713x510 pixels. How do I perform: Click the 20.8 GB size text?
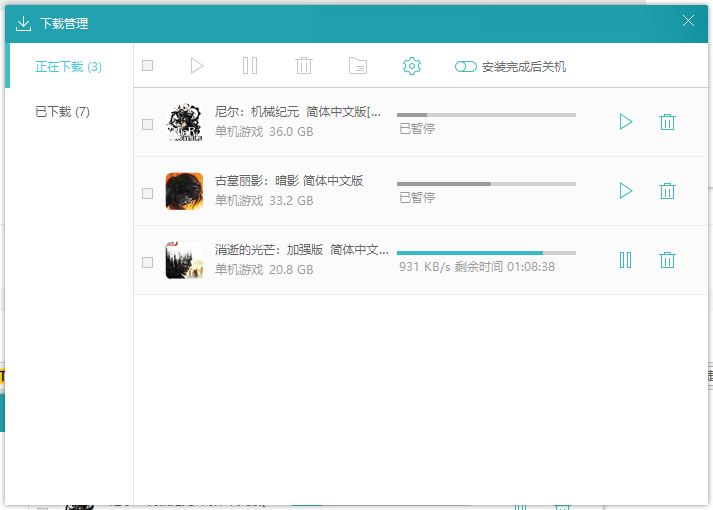[x=291, y=270]
